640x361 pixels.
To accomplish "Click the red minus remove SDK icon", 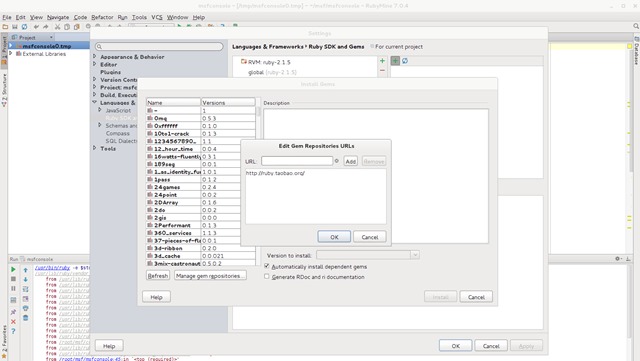I will tap(382, 71).
